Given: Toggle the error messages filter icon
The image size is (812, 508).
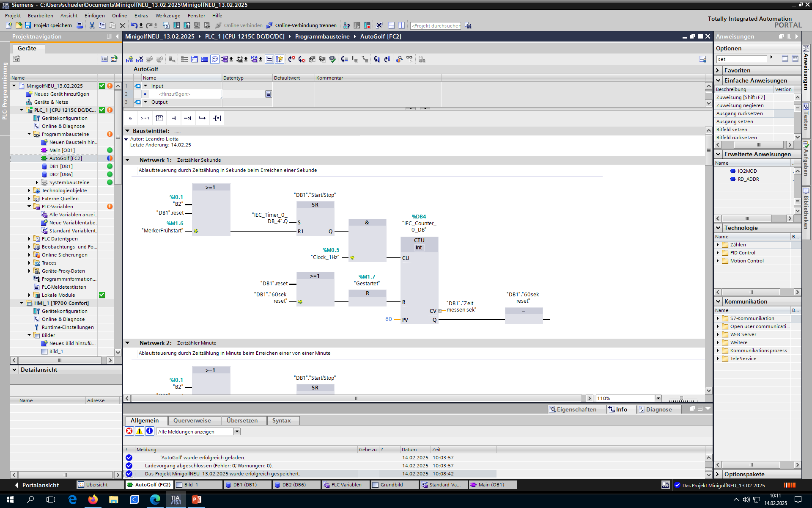Looking at the screenshot, I should 129,431.
